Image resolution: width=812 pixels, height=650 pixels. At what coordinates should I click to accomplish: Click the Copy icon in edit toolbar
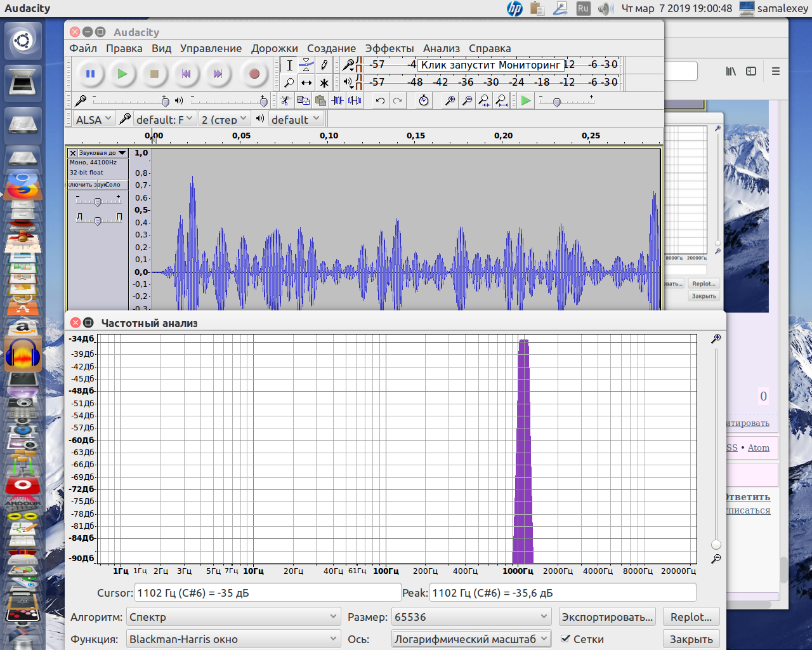(303, 100)
